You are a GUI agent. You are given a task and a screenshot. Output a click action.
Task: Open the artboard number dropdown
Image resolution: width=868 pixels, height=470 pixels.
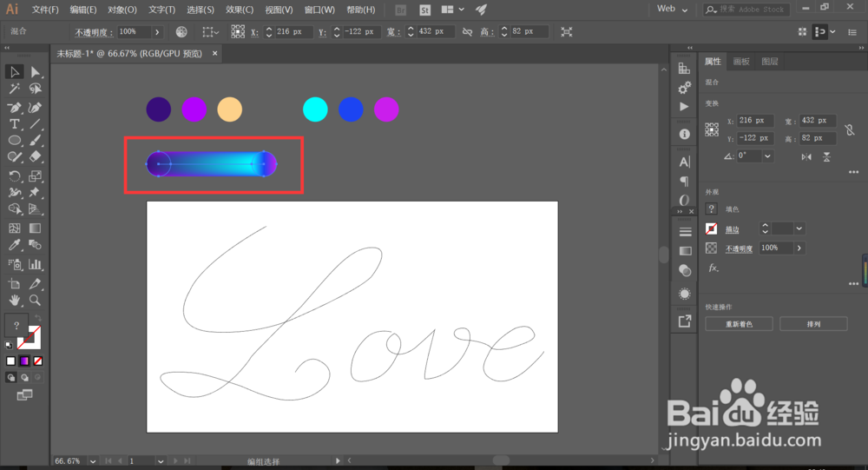160,461
